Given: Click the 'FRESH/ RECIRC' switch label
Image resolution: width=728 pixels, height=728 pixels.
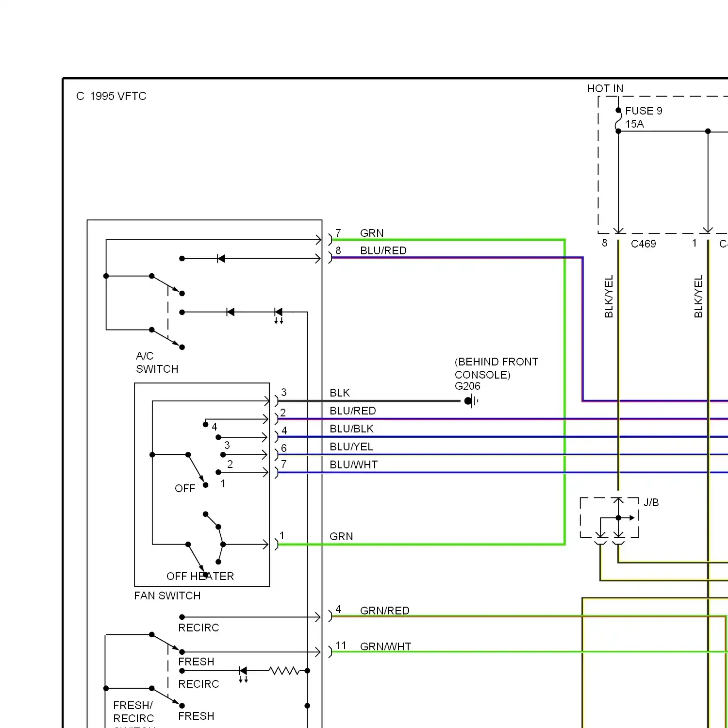Looking at the screenshot, I should [x=133, y=711].
